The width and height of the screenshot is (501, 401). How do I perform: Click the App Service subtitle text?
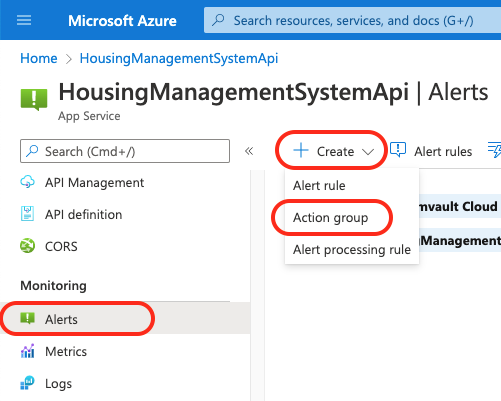(x=89, y=116)
